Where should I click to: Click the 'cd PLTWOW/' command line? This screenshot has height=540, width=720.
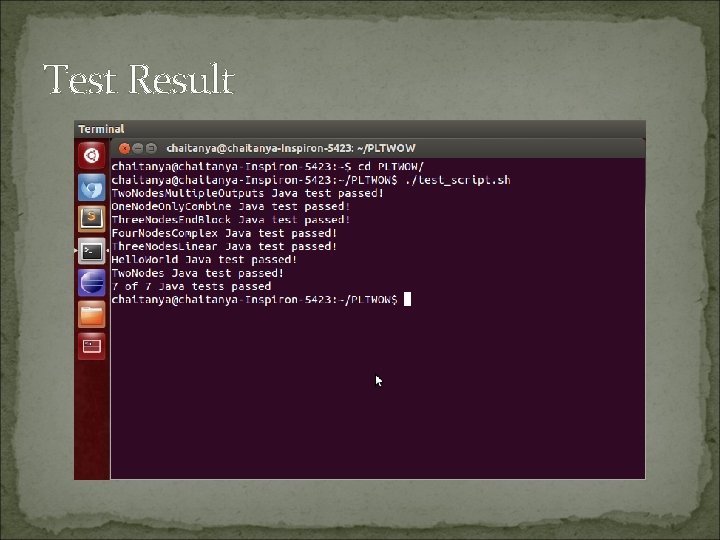pyautogui.click(x=267, y=167)
